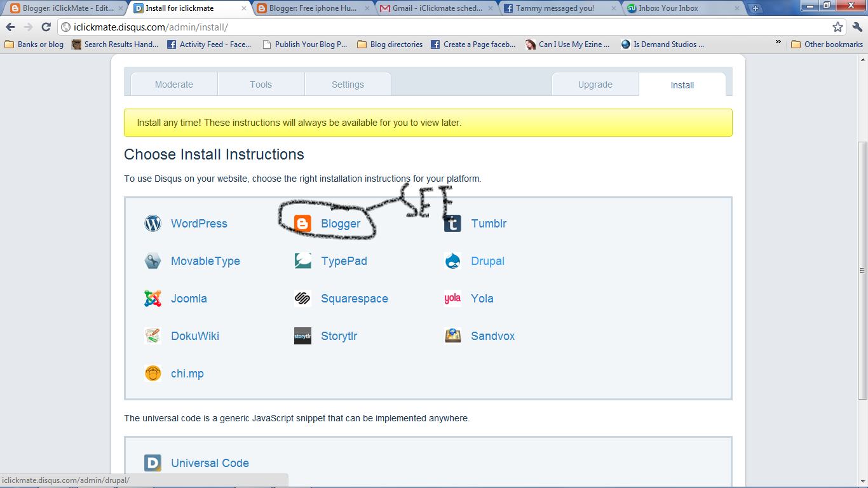868x488 pixels.
Task: Open Tumblr install instructions link
Action: [489, 224]
